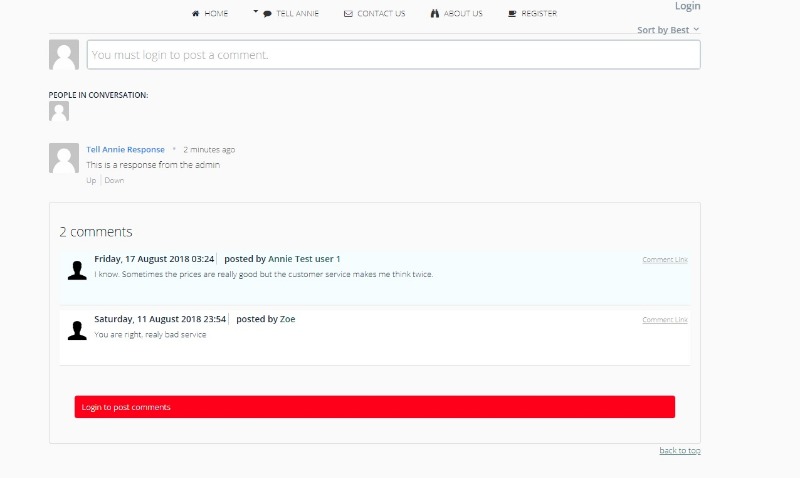Click 'This is a response from the admin' text

pos(153,165)
